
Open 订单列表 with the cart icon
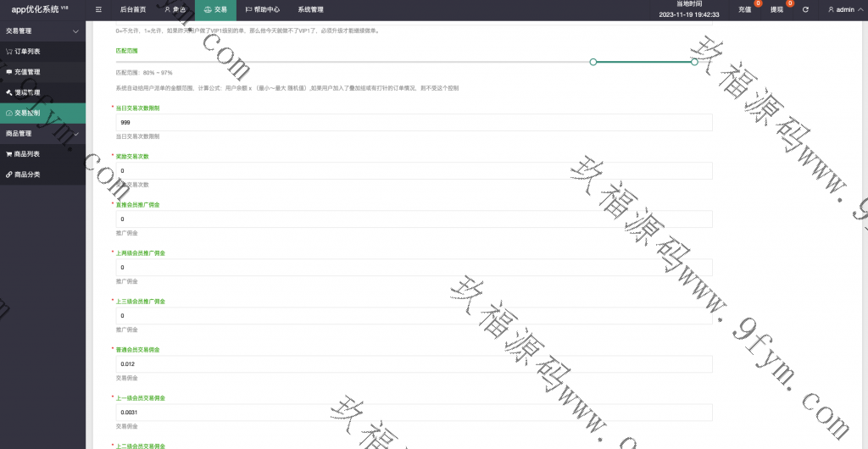pyautogui.click(x=27, y=51)
